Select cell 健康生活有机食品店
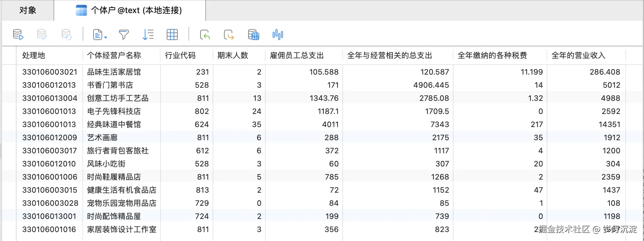This screenshot has width=644, height=241. [x=121, y=190]
